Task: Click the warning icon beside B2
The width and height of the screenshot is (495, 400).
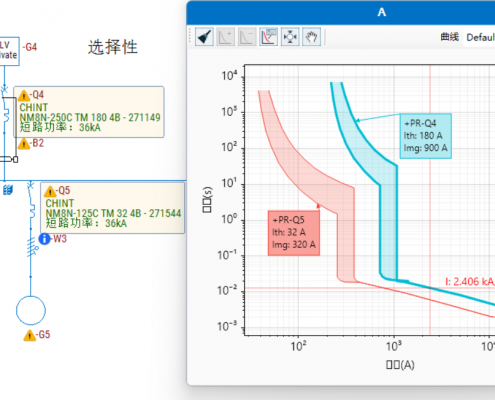Action: tap(24, 144)
